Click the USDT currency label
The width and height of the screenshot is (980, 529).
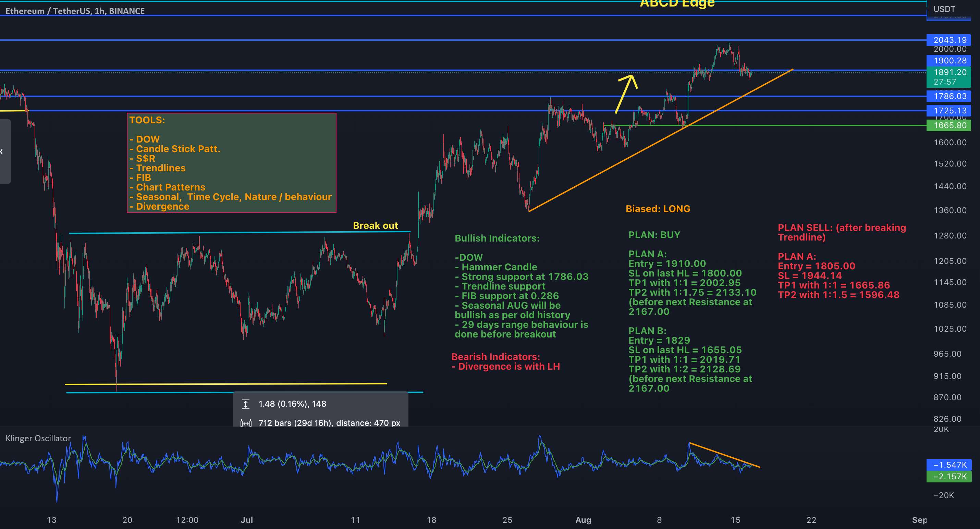tap(944, 9)
